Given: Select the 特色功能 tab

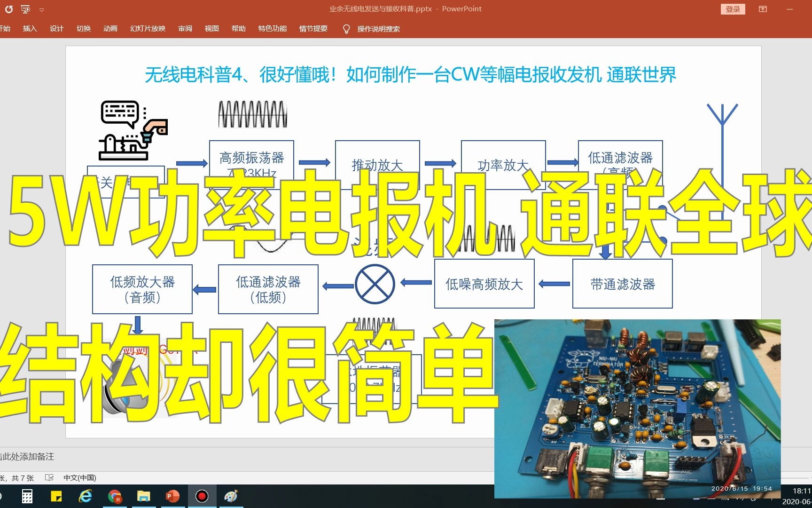Looking at the screenshot, I should 273,29.
